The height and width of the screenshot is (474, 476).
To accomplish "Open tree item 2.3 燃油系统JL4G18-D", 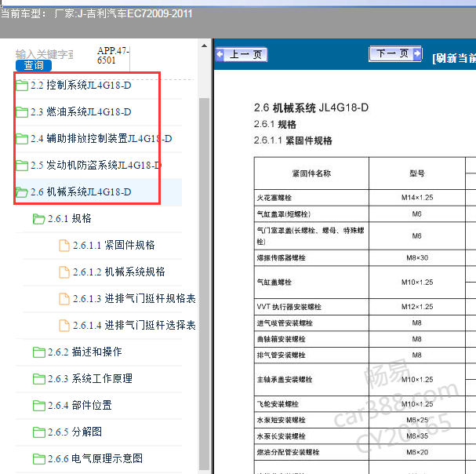I will pos(81,112).
